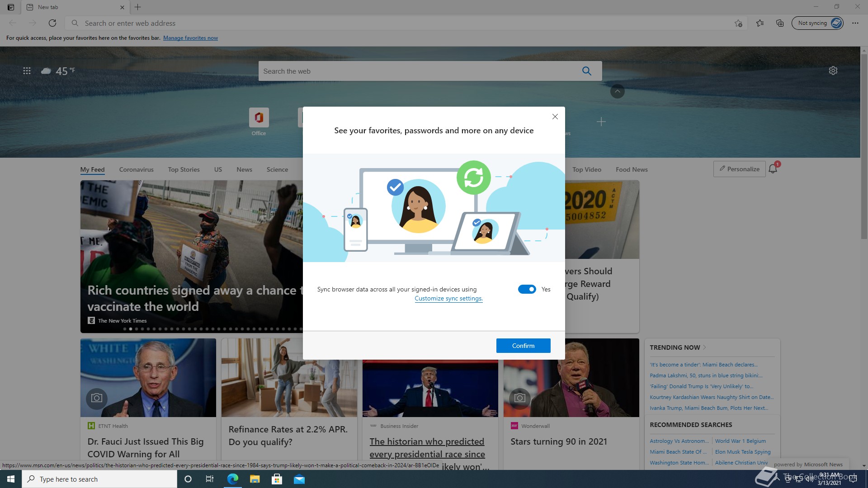
Task: Add a new quick link plus icon
Action: pyautogui.click(x=601, y=122)
